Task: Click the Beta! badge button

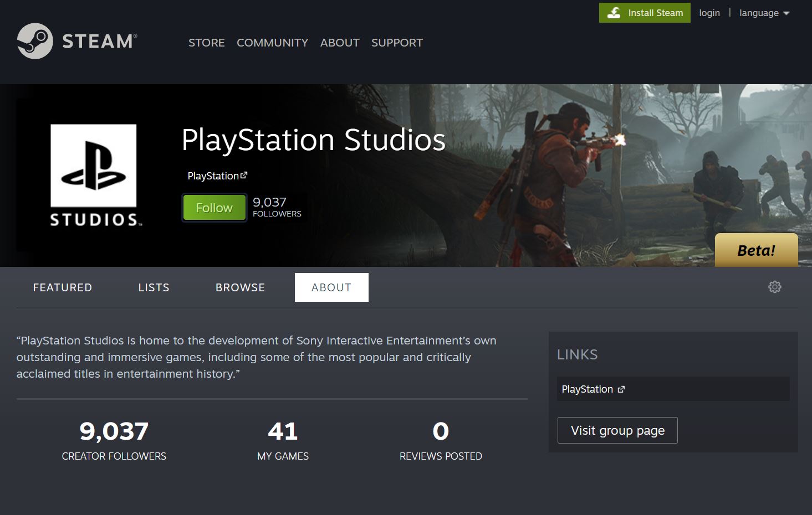Action: click(x=757, y=250)
